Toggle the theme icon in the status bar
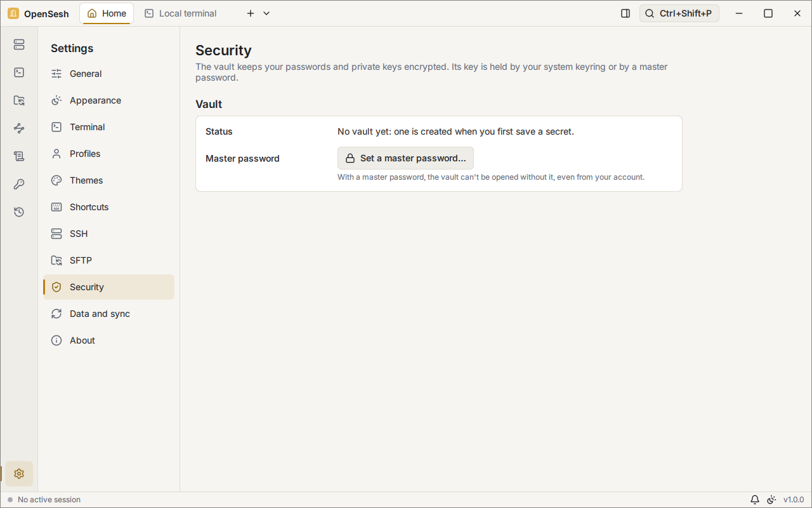 (771, 500)
